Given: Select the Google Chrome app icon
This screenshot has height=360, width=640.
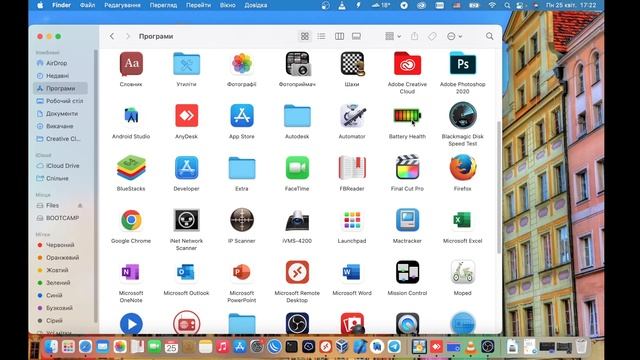Looking at the screenshot, I should coord(131,220).
